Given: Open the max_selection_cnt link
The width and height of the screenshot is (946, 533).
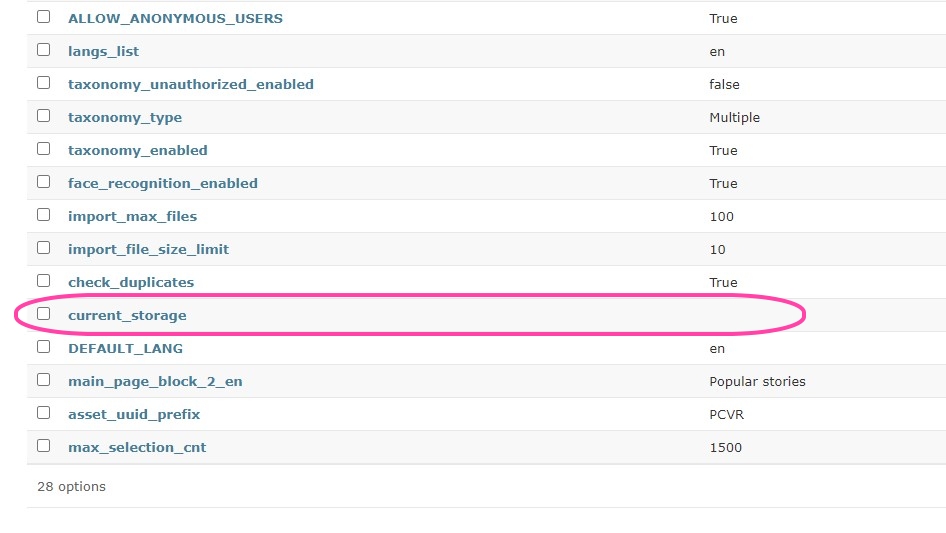Looking at the screenshot, I should click(137, 447).
